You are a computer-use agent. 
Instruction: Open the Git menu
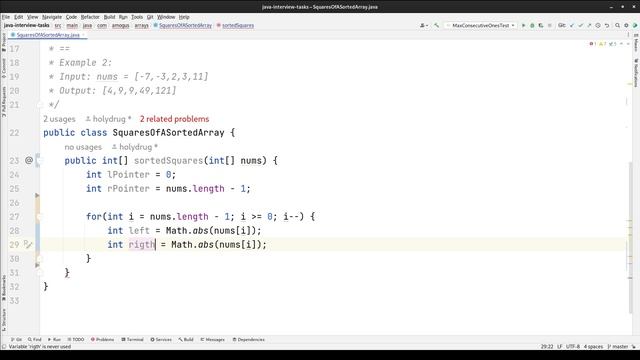point(150,17)
